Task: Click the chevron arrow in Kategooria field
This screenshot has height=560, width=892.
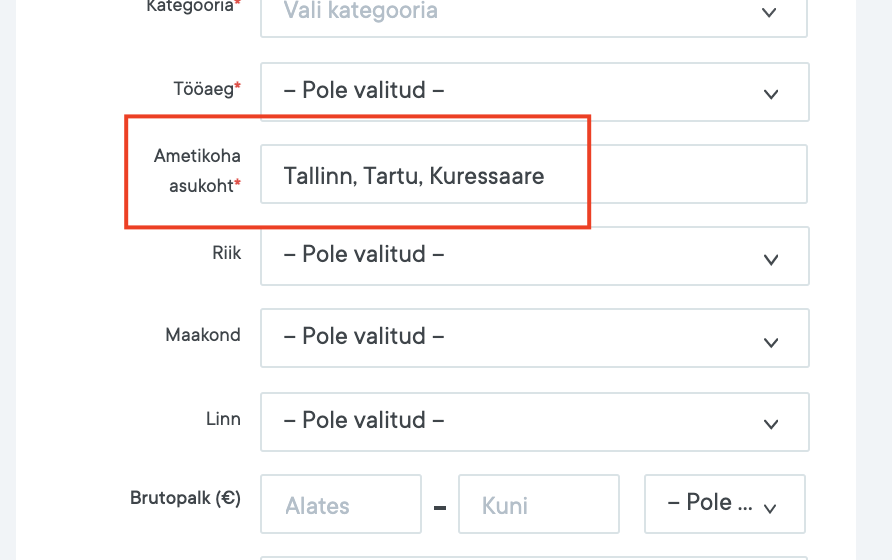Action: point(769,13)
